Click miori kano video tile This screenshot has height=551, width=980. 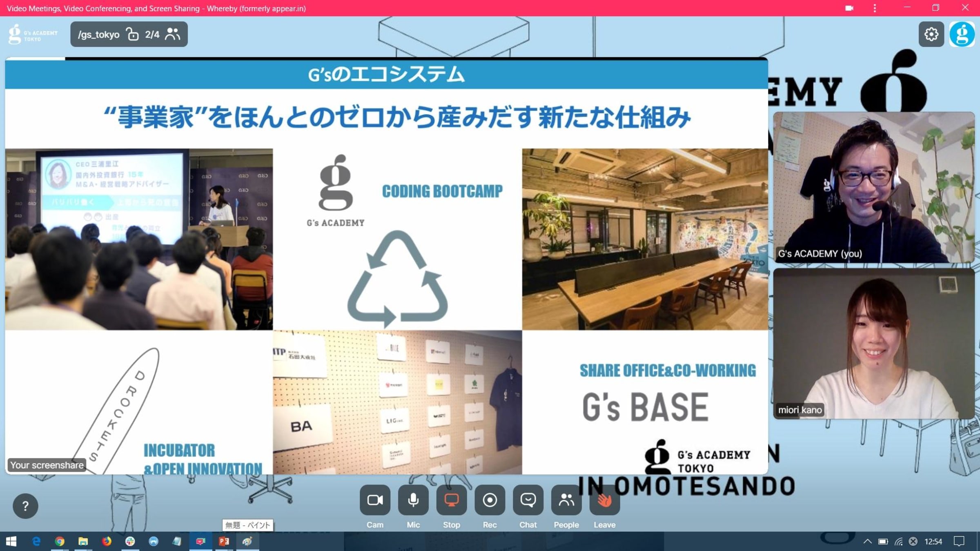point(873,343)
